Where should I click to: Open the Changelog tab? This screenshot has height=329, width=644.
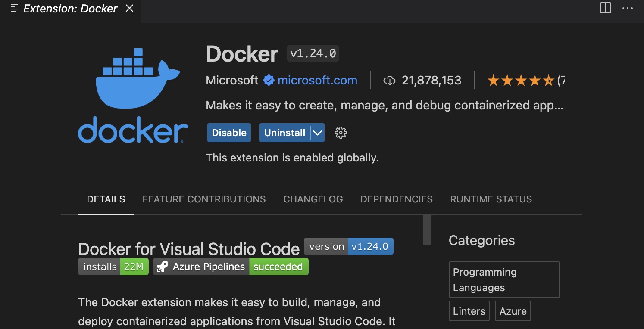(x=313, y=199)
